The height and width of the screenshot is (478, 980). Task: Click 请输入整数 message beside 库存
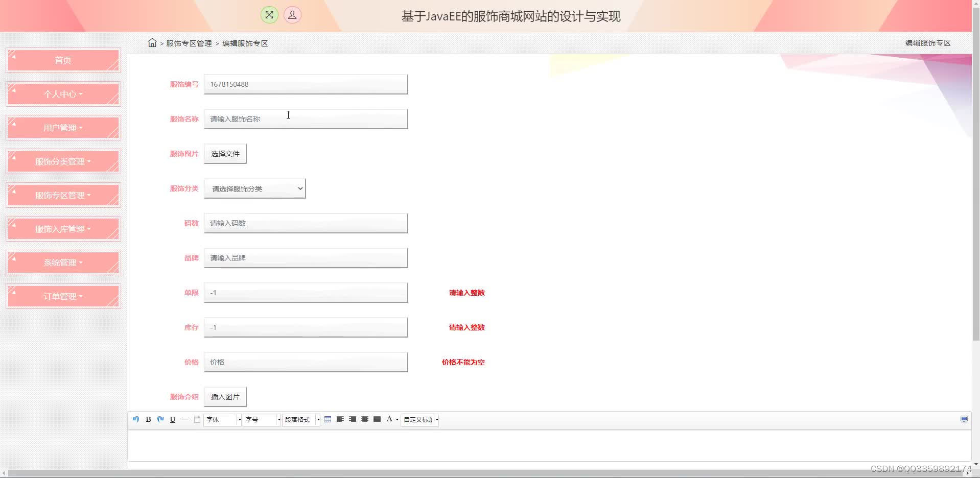click(x=467, y=327)
